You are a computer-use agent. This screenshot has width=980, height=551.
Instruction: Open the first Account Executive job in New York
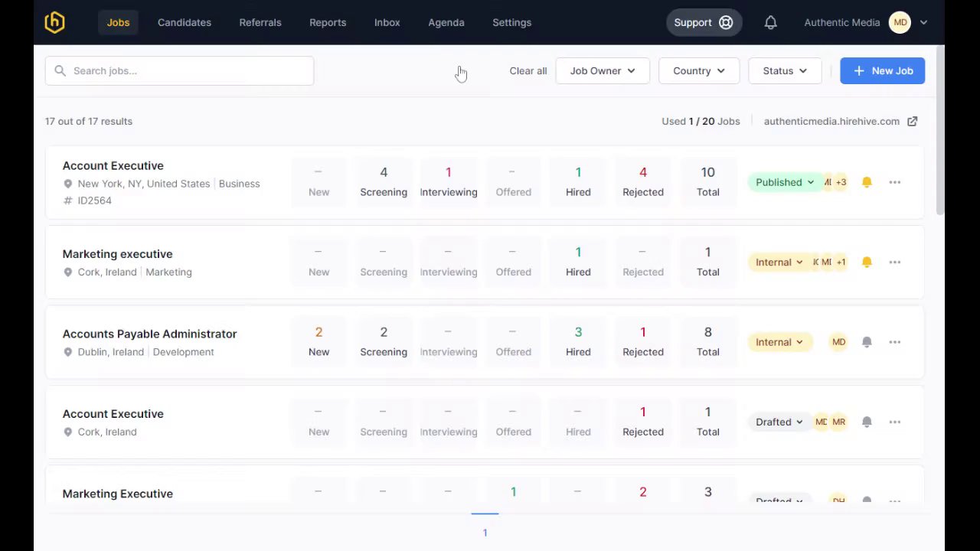(113, 165)
